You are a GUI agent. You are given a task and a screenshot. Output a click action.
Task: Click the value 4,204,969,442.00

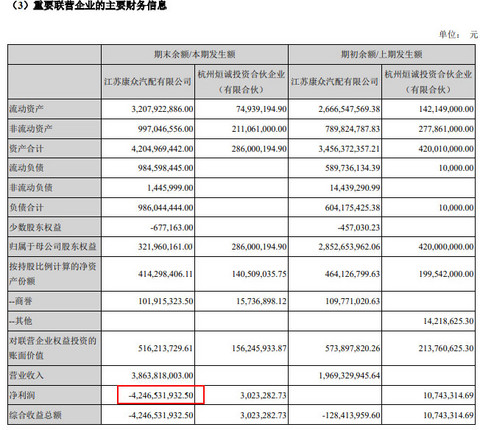point(162,148)
